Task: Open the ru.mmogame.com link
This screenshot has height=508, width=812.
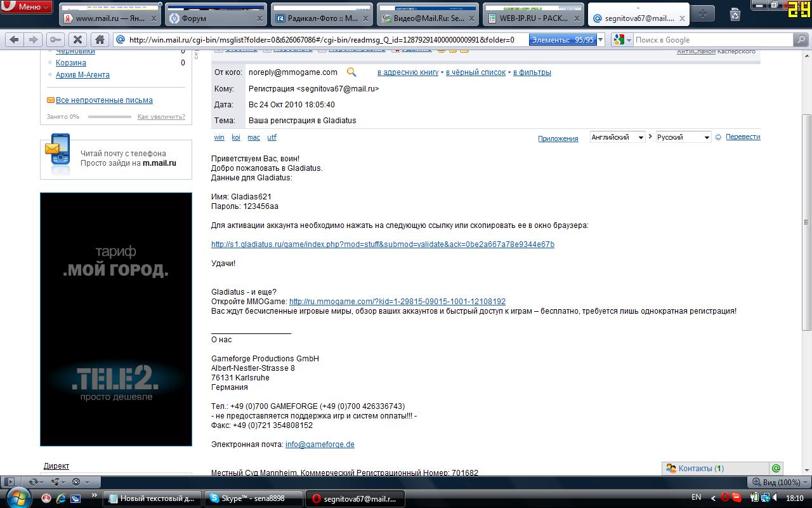Action: (x=397, y=302)
